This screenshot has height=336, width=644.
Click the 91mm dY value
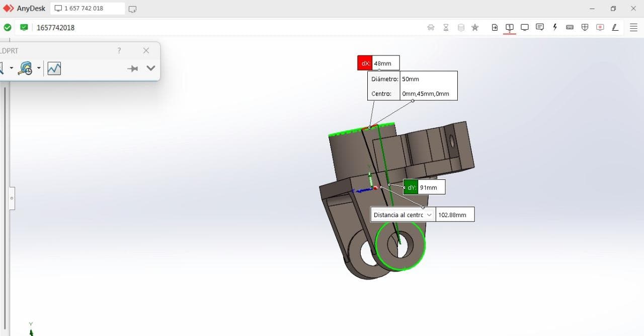pyautogui.click(x=432, y=187)
